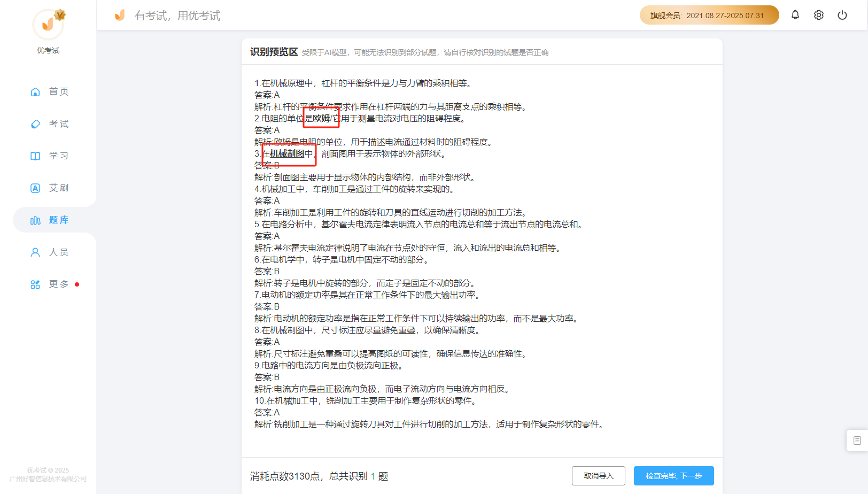This screenshot has height=494, width=868.
Task: Click question 6 about 转子
Action: pyautogui.click(x=343, y=260)
